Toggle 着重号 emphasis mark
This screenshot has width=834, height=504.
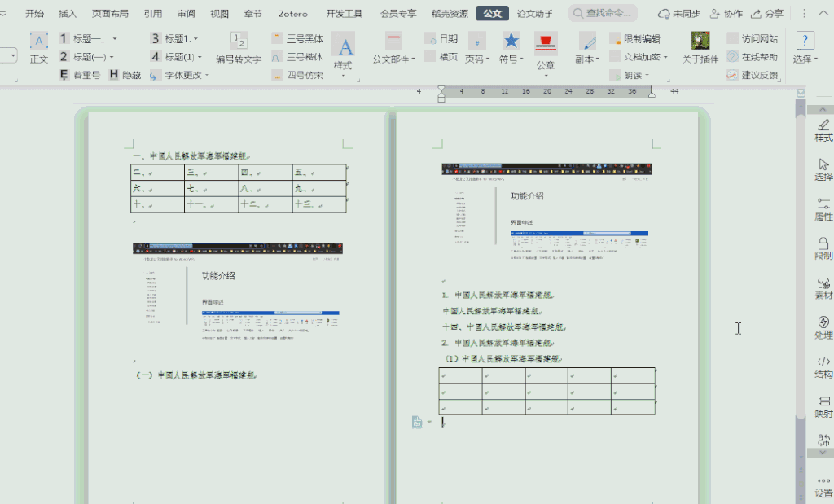(80, 75)
